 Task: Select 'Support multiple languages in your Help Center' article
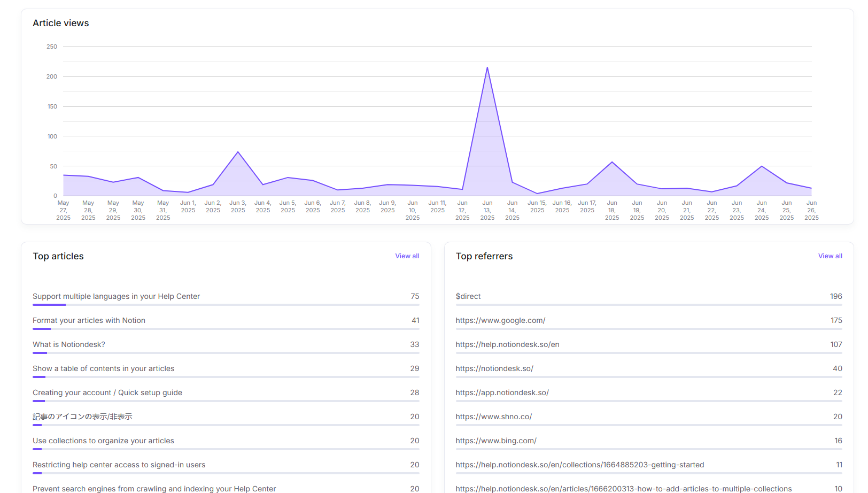coord(116,296)
